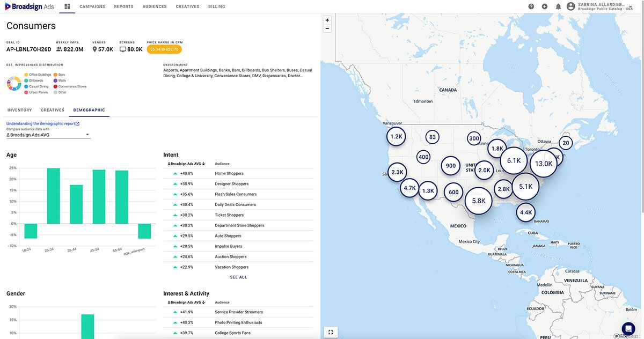
Task: Click the price range CPM badge
Action: point(164,49)
